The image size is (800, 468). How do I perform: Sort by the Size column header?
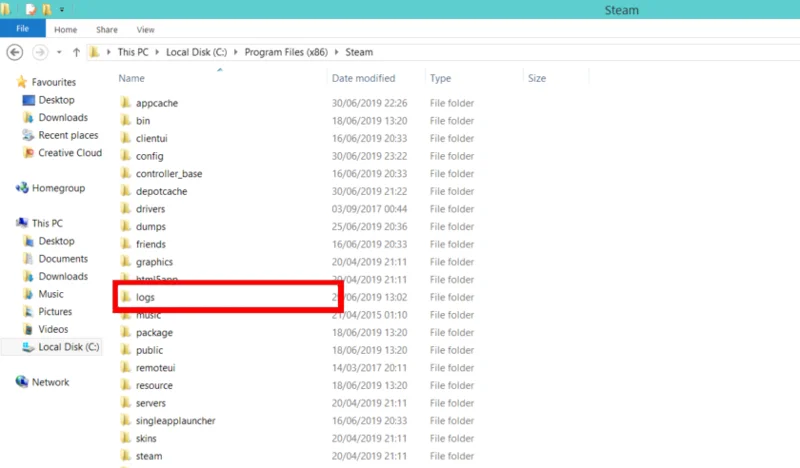pyautogui.click(x=537, y=78)
